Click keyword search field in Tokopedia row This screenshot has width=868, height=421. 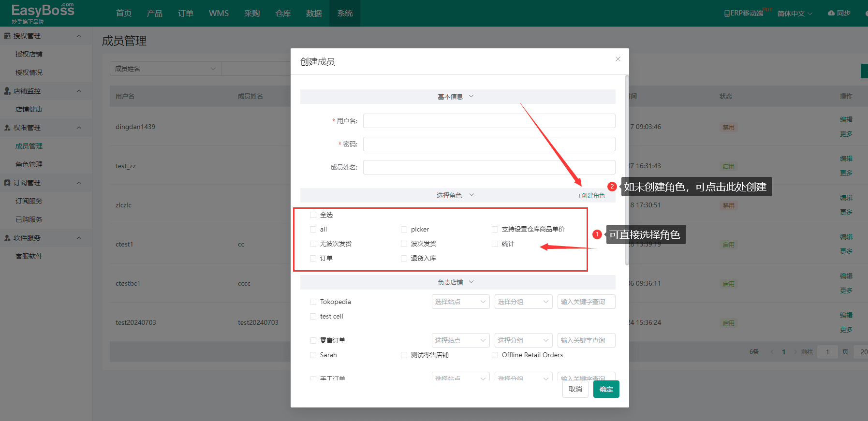(587, 302)
